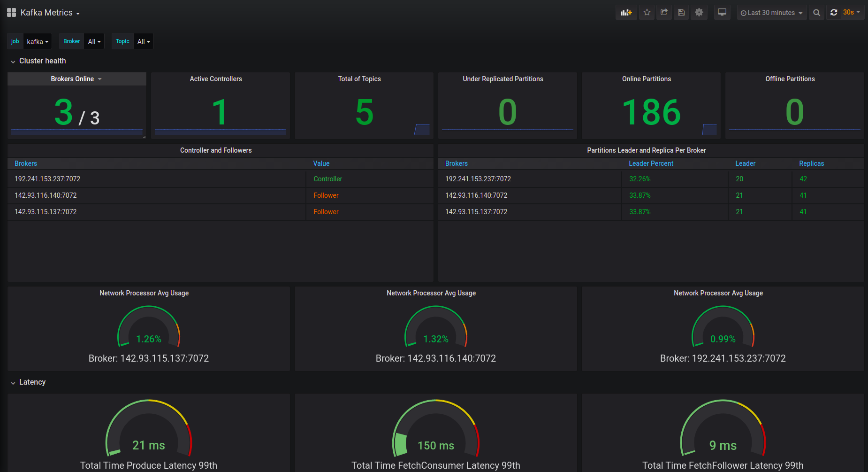Open the Topic filter dropdown

click(x=144, y=42)
